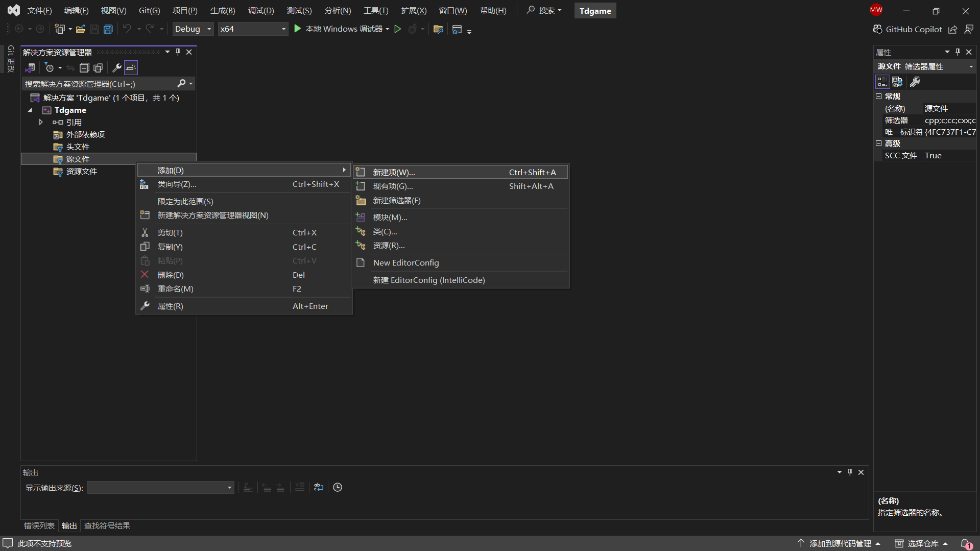Expand the 引用 references tree node
This screenshot has height=551, width=980.
pyautogui.click(x=41, y=122)
